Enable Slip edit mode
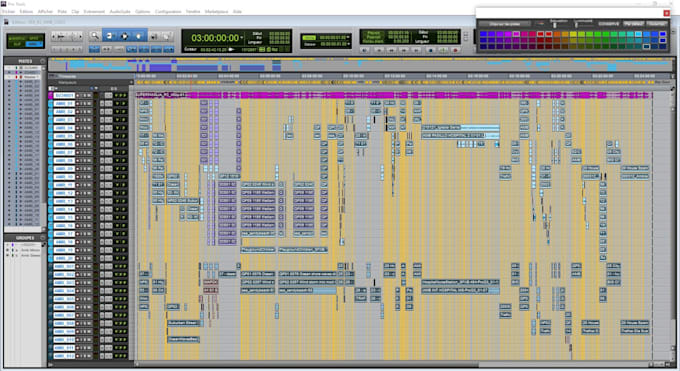680x371 pixels. pyautogui.click(x=17, y=44)
